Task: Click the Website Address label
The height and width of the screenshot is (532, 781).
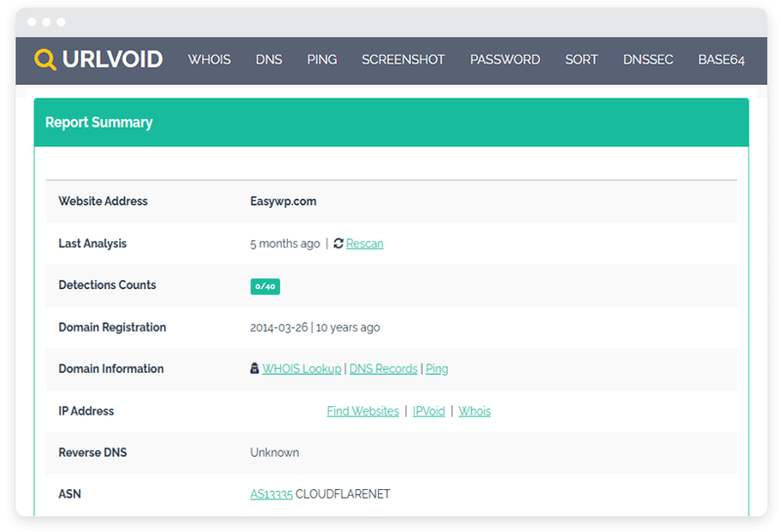Action: (x=103, y=201)
